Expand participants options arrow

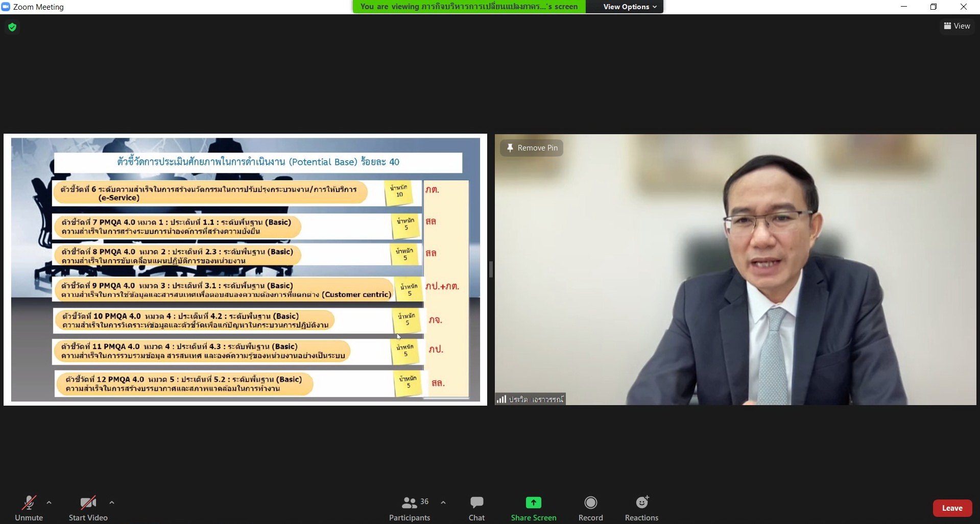pyautogui.click(x=443, y=503)
